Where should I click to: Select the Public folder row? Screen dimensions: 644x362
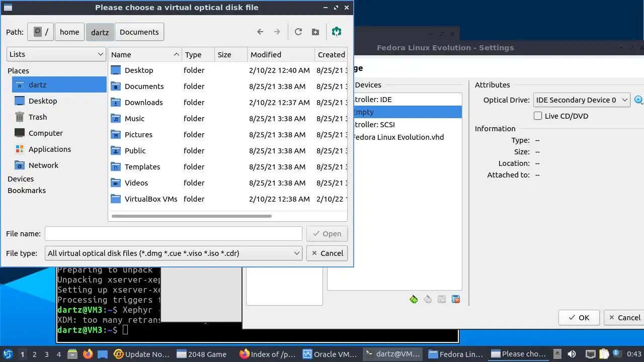click(x=227, y=150)
